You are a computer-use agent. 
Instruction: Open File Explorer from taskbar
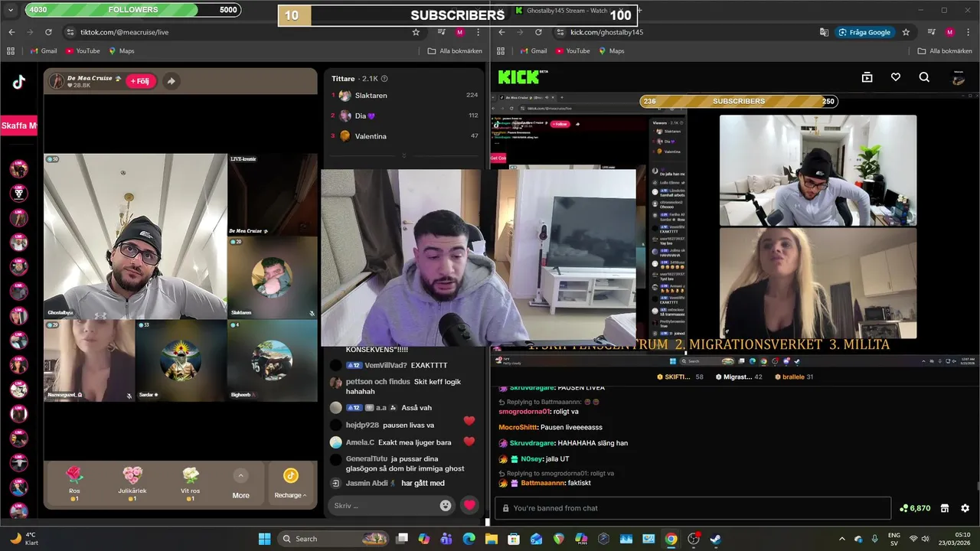491,539
